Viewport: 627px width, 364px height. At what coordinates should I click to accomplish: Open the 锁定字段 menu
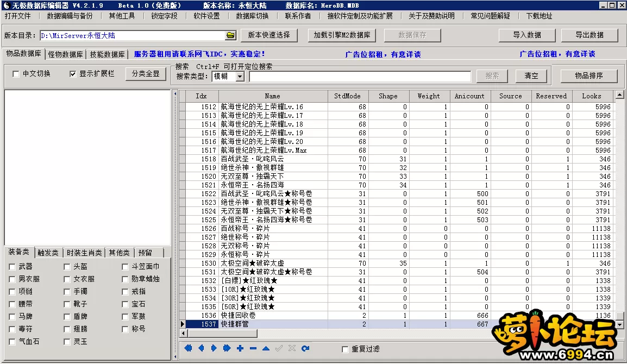pyautogui.click(x=164, y=16)
